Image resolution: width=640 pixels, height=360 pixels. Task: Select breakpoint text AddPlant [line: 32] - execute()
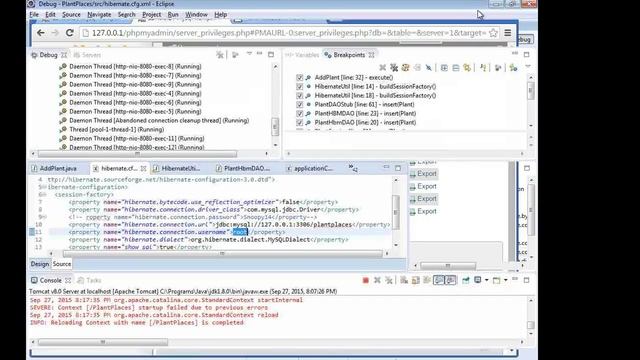click(354, 78)
